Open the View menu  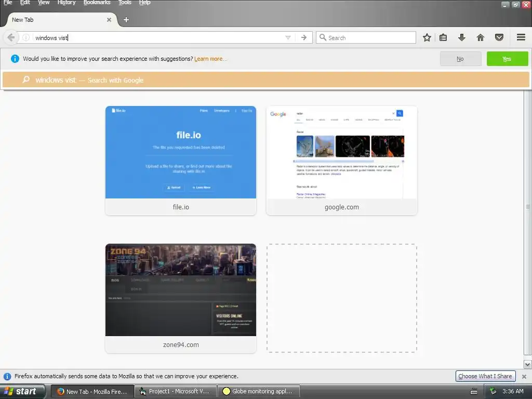(x=44, y=3)
